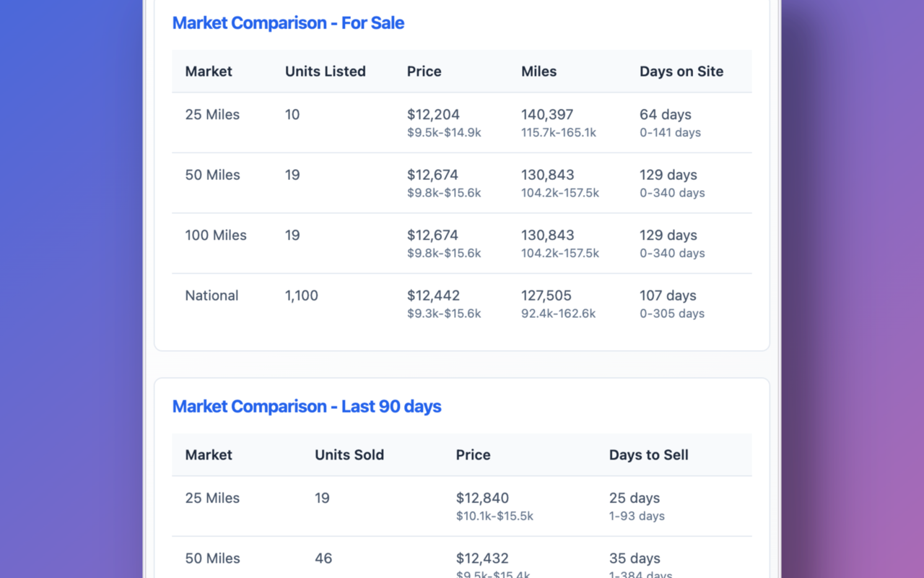This screenshot has width=924, height=578.
Task: Select the National units listed '1,100'
Action: coord(302,296)
